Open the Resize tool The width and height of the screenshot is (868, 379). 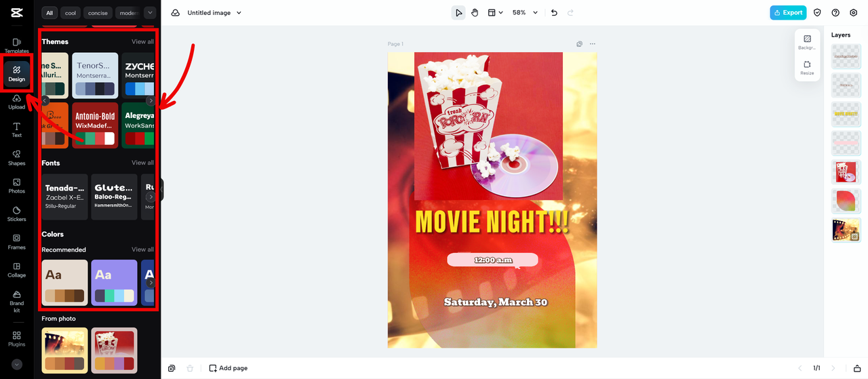click(x=807, y=68)
